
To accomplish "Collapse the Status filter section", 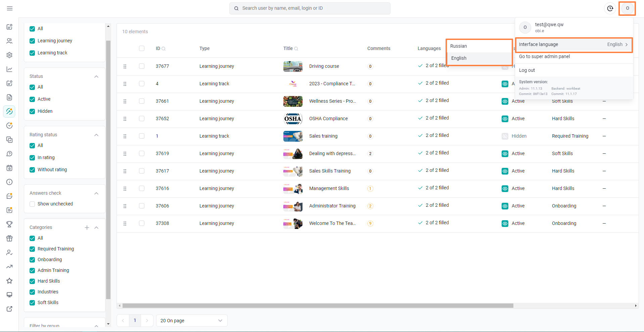I will 96,77.
